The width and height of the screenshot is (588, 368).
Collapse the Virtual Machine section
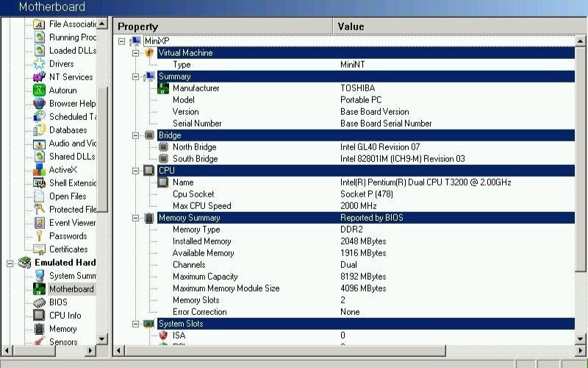tap(135, 53)
